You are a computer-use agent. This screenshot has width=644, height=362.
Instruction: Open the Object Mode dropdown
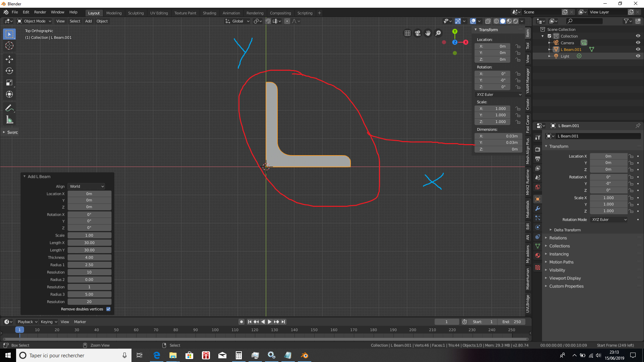point(34,21)
